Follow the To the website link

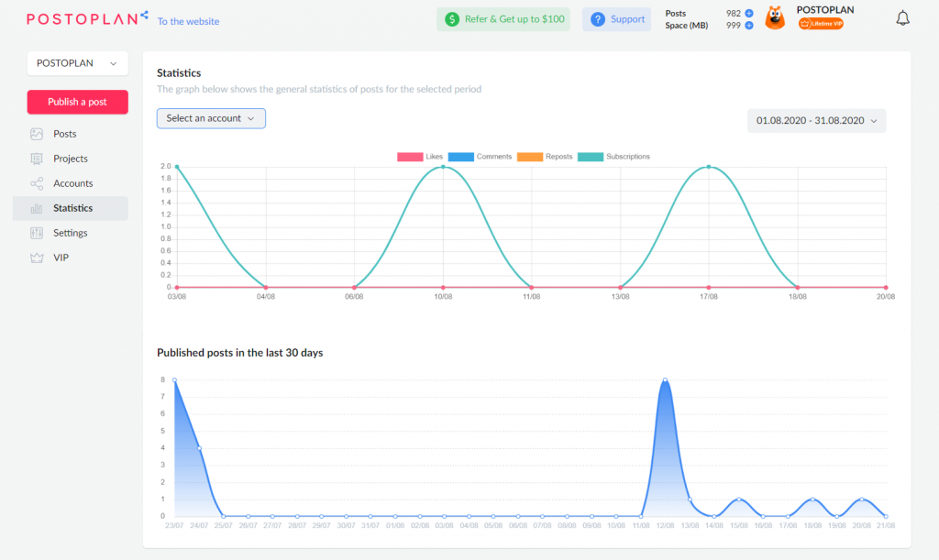point(188,21)
